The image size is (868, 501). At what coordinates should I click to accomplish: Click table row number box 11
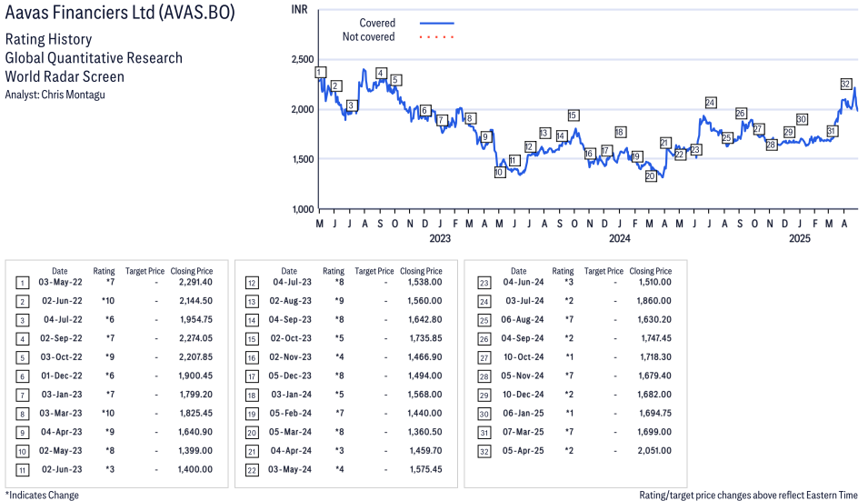tap(22, 471)
